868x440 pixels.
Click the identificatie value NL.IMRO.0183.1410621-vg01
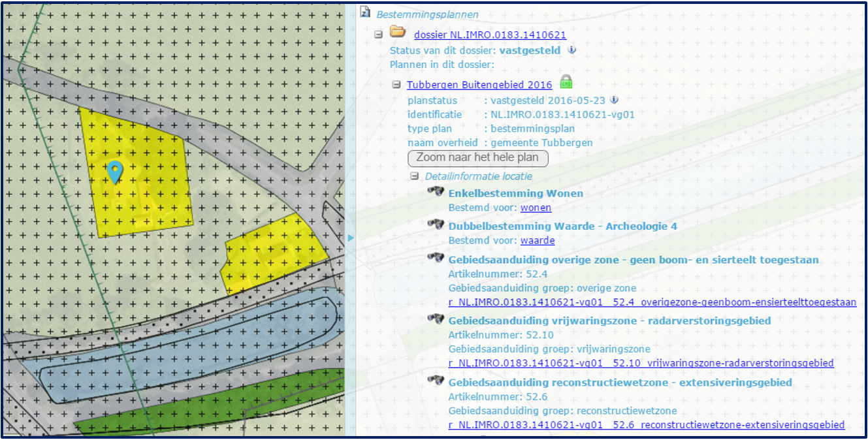point(563,114)
